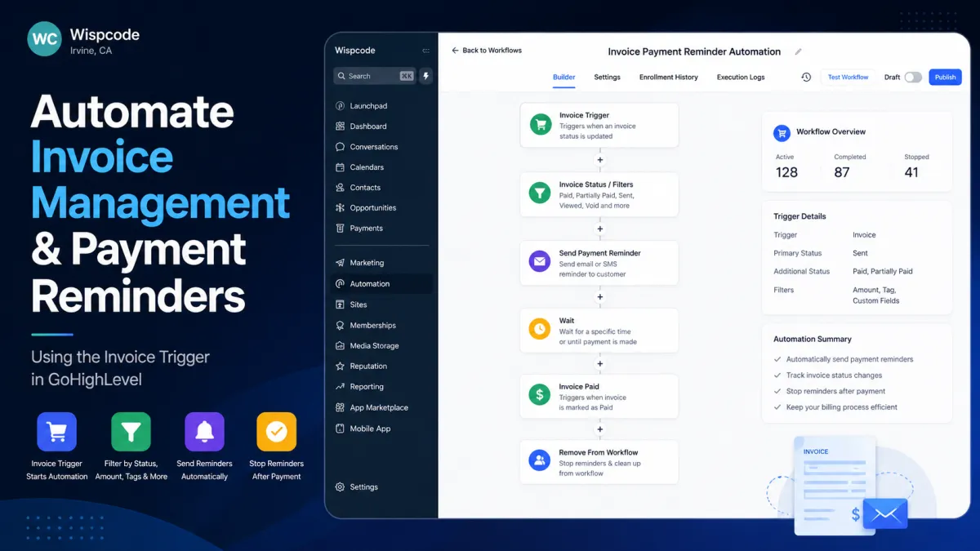Click the Invoice Paid dollar icon
This screenshot has height=551, width=980.
point(540,396)
